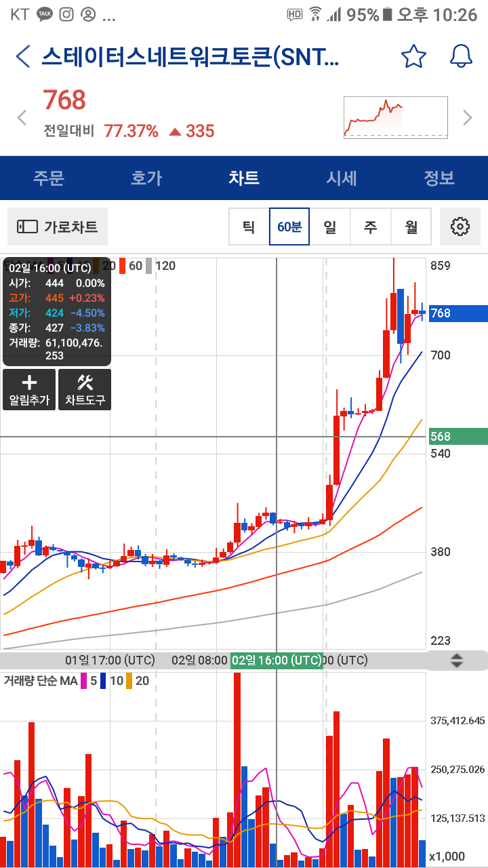The image size is (488, 868).
Task: Select the 월 chart interval
Action: 411,226
